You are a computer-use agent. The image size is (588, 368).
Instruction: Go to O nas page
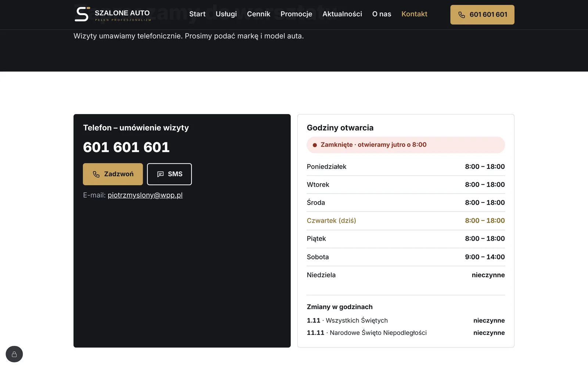tap(382, 14)
